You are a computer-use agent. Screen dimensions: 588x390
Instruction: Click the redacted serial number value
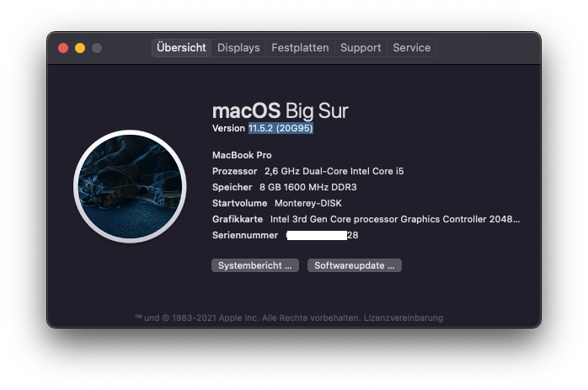pos(322,235)
